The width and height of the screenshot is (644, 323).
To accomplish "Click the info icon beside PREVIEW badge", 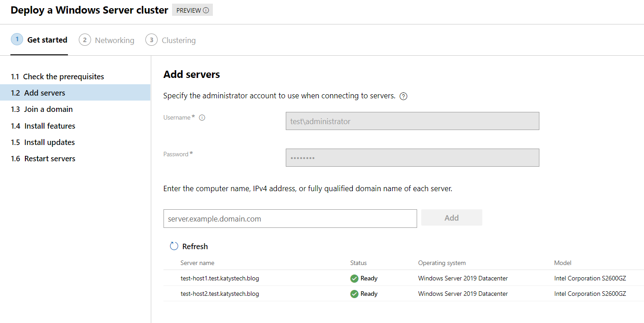I will (x=206, y=10).
